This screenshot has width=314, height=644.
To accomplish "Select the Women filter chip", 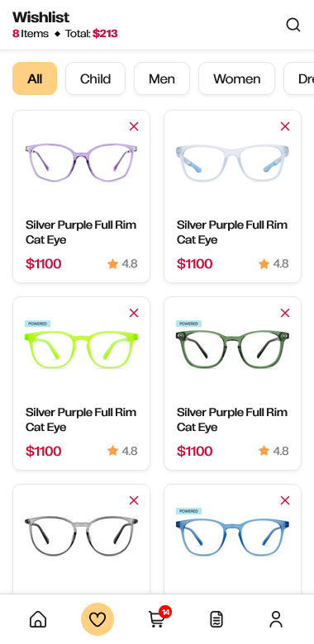I will tap(236, 78).
